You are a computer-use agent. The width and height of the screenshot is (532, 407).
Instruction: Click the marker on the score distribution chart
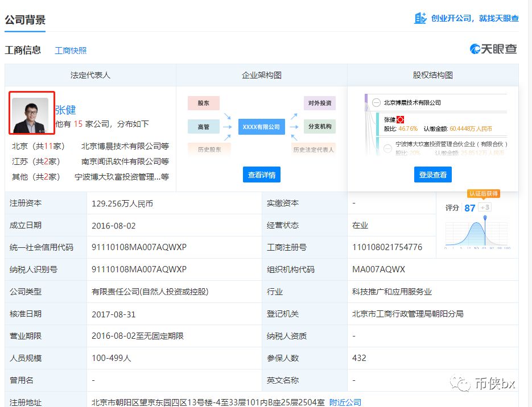click(485, 218)
